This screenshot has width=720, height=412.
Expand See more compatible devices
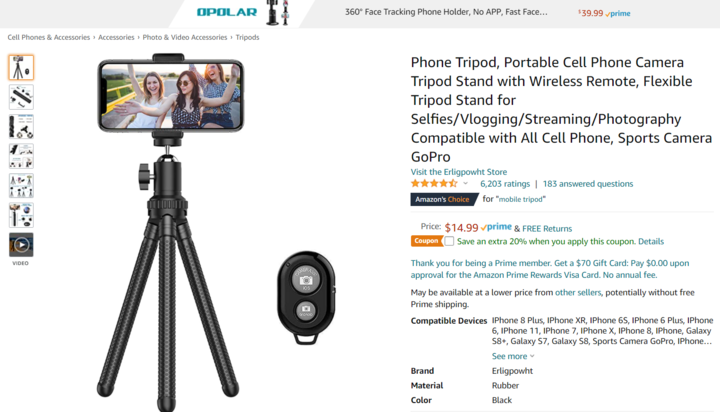pyautogui.click(x=513, y=356)
